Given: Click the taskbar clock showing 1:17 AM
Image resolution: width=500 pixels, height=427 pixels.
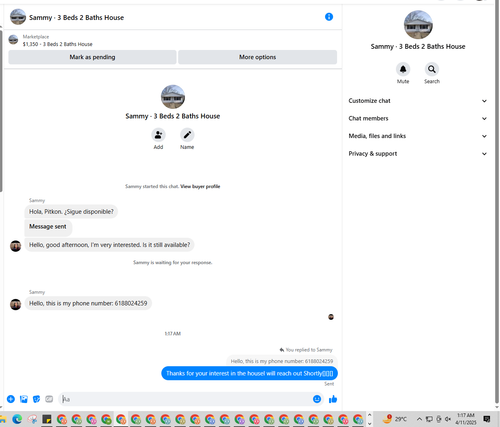Looking at the screenshot, I should [466, 419].
